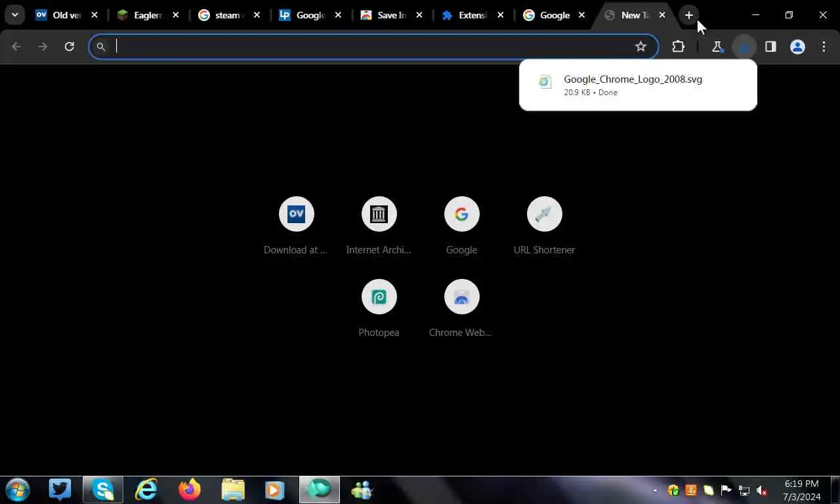Close the Old versions tab
This screenshot has height=504, width=840.
point(94,15)
